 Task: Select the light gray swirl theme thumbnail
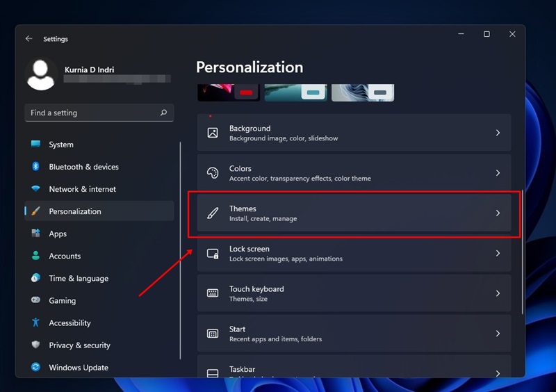(363, 92)
